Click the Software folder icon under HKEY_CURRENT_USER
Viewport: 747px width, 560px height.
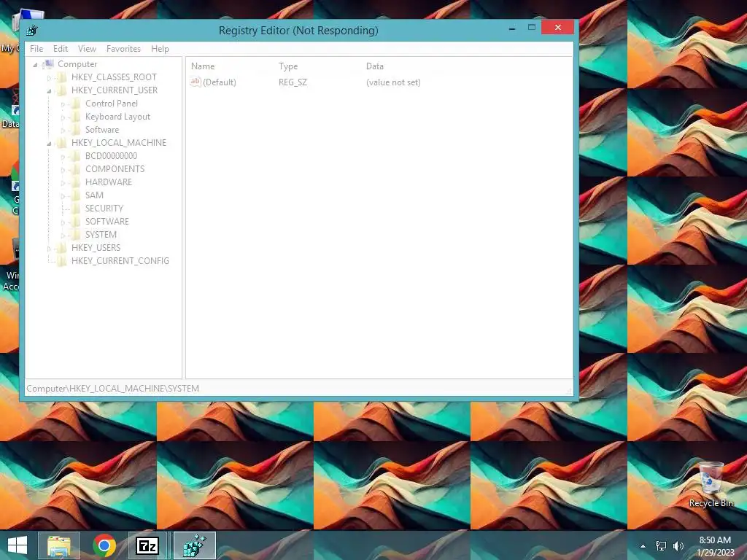(75, 130)
